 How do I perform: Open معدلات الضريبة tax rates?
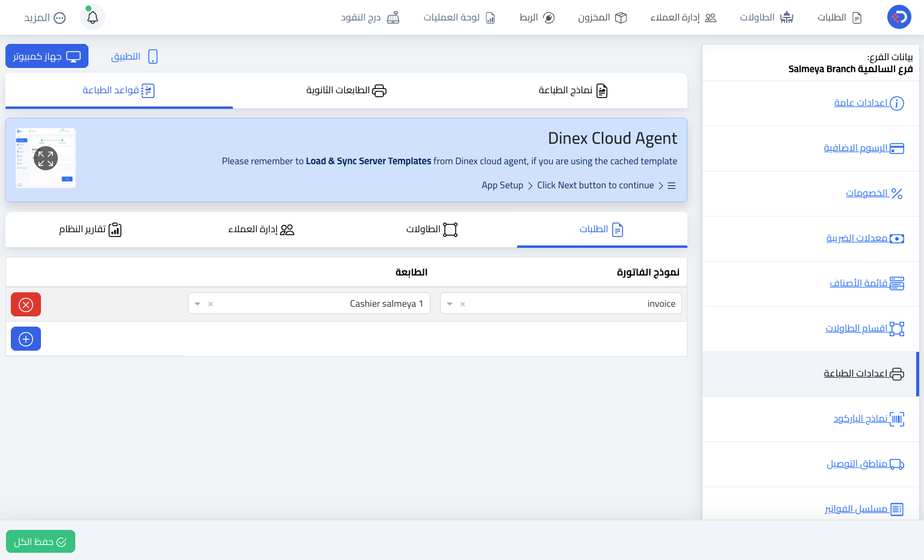click(x=865, y=238)
